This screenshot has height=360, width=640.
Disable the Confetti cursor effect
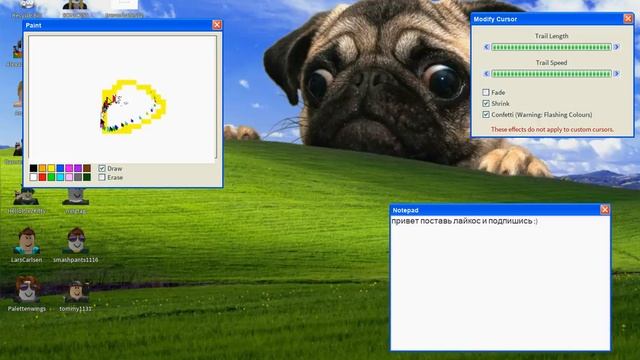(486, 115)
